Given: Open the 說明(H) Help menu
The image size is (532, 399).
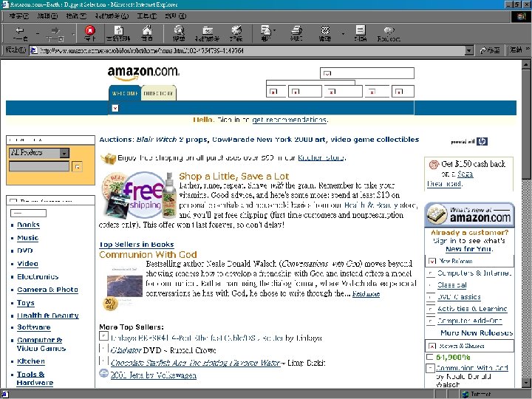Looking at the screenshot, I should coord(176,16).
